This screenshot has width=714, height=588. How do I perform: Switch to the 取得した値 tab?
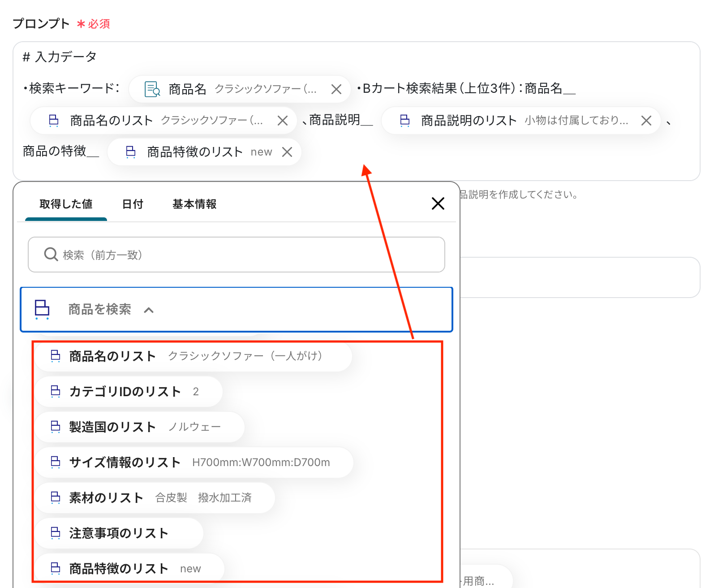click(66, 204)
